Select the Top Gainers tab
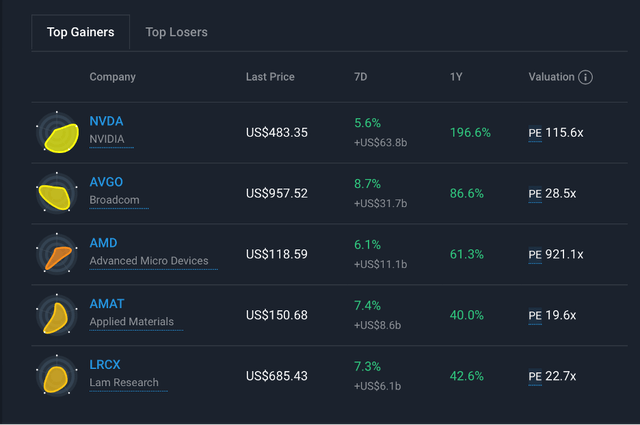The image size is (640, 425). pyautogui.click(x=80, y=32)
